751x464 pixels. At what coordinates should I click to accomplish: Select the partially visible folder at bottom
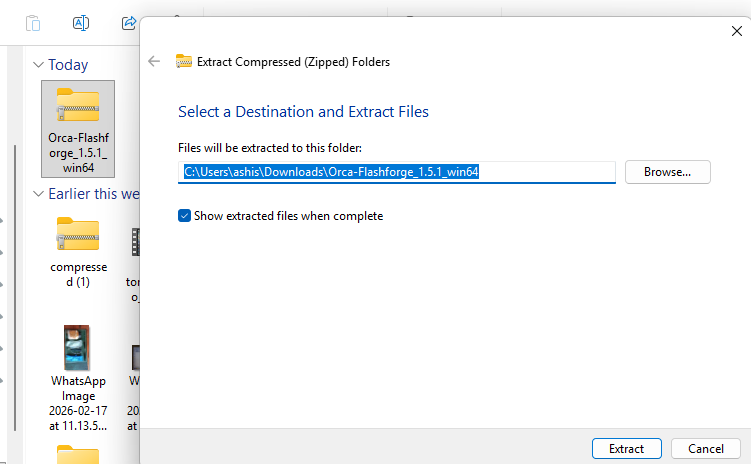click(x=78, y=455)
